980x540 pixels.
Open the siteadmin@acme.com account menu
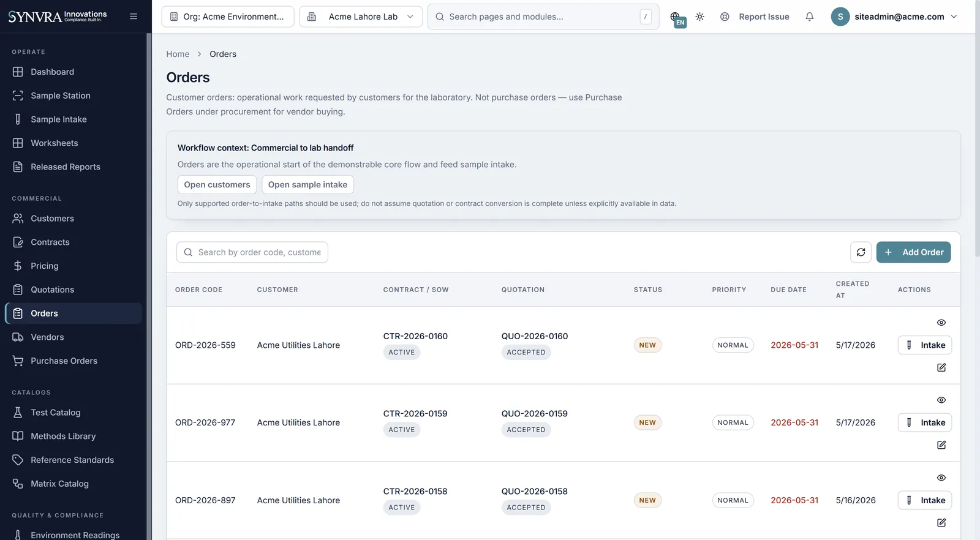894,17
